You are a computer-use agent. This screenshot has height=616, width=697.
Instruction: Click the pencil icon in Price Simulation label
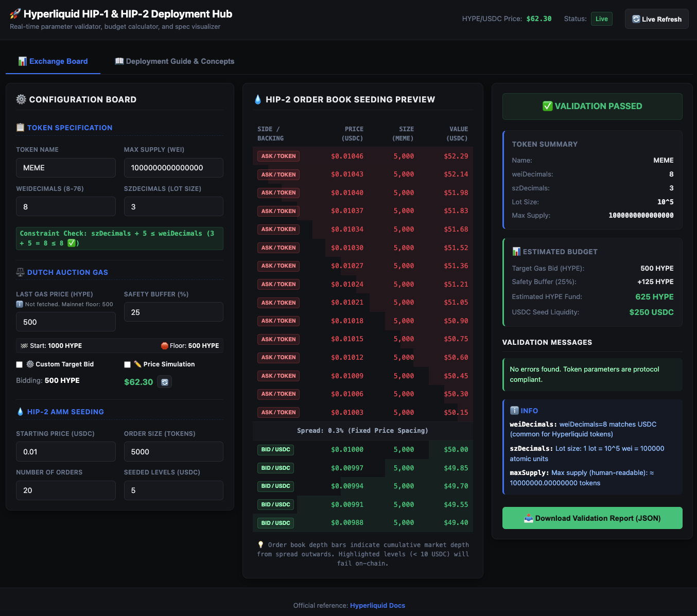click(x=138, y=364)
